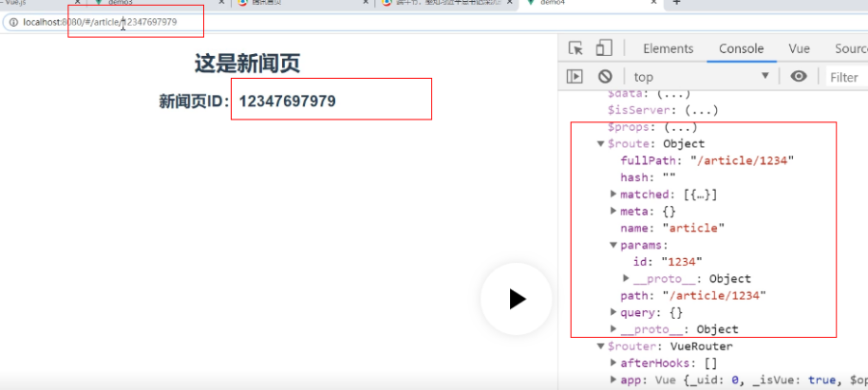Select the 12347697979 ID number on page
Image resolution: width=868 pixels, height=390 pixels.
(288, 102)
